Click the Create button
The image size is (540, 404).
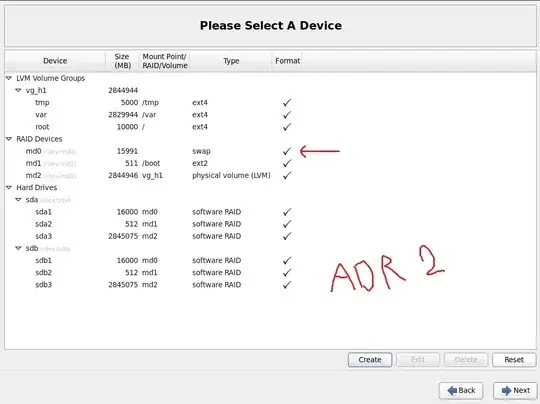pos(370,360)
